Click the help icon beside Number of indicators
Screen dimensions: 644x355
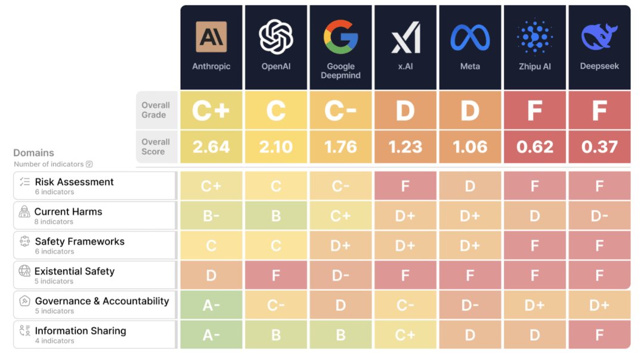89,164
